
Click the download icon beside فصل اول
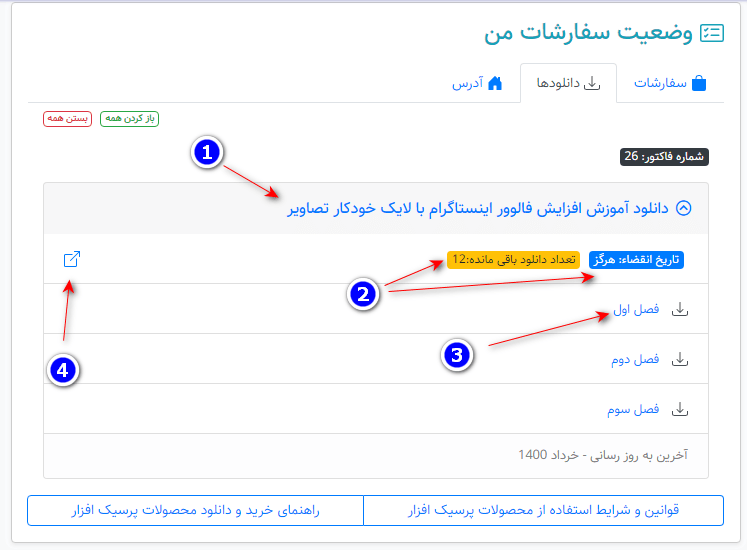point(680,309)
